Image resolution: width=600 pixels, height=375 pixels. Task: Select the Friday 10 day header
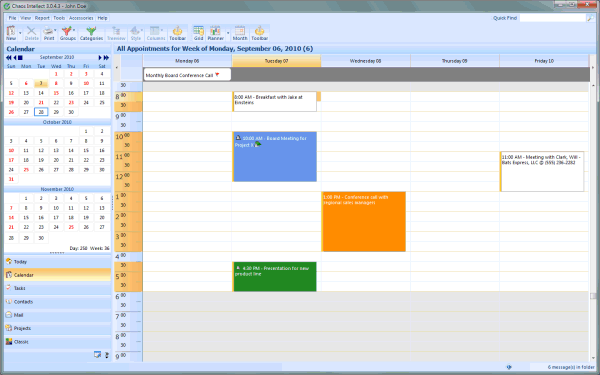[x=544, y=61]
